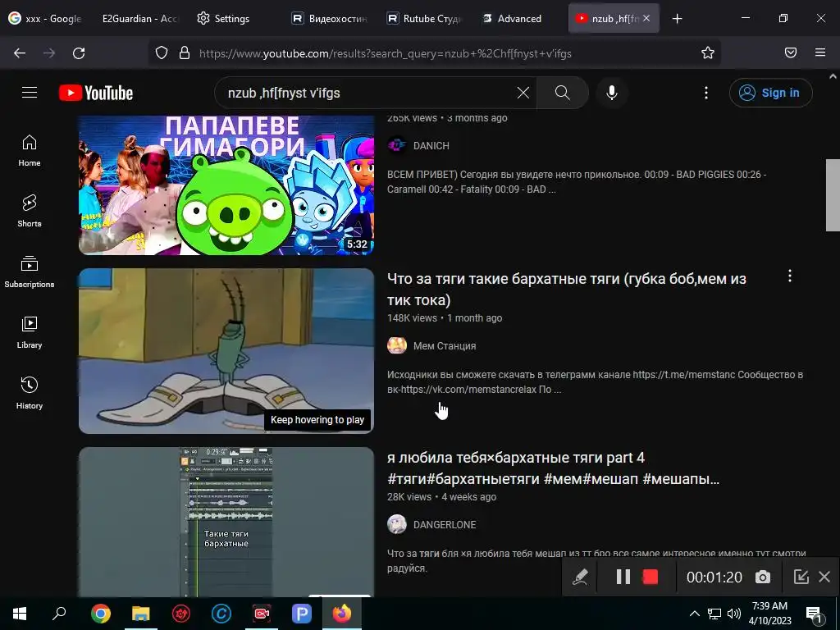Open taskbar clock showing 7:39 AM
This screenshot has height=630, width=840.
point(769,614)
